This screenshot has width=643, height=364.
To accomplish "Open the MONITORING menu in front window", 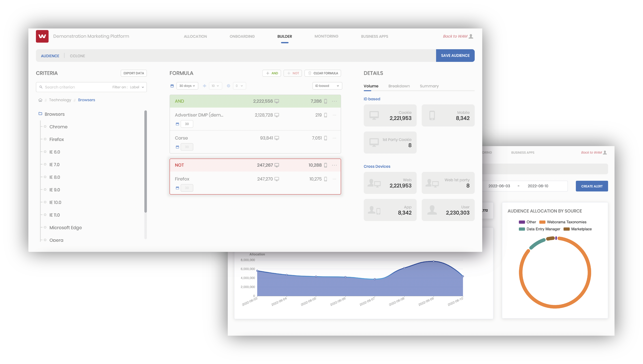I will [x=326, y=37].
